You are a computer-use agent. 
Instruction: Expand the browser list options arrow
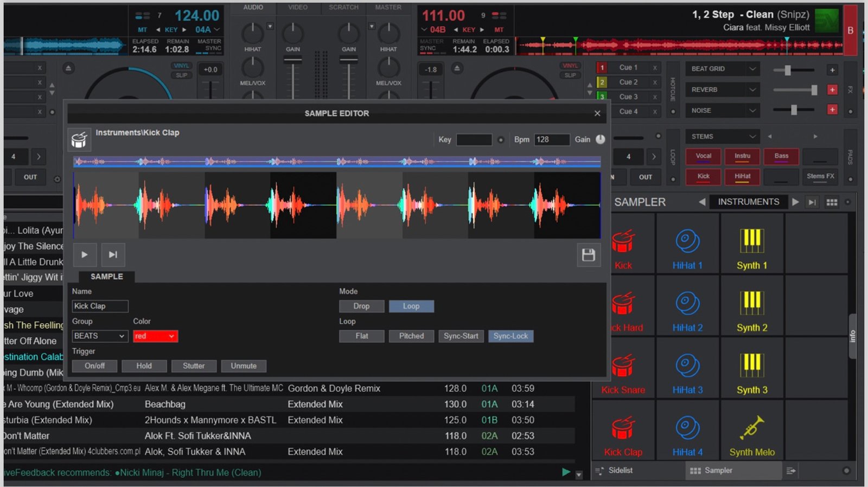pos(579,475)
